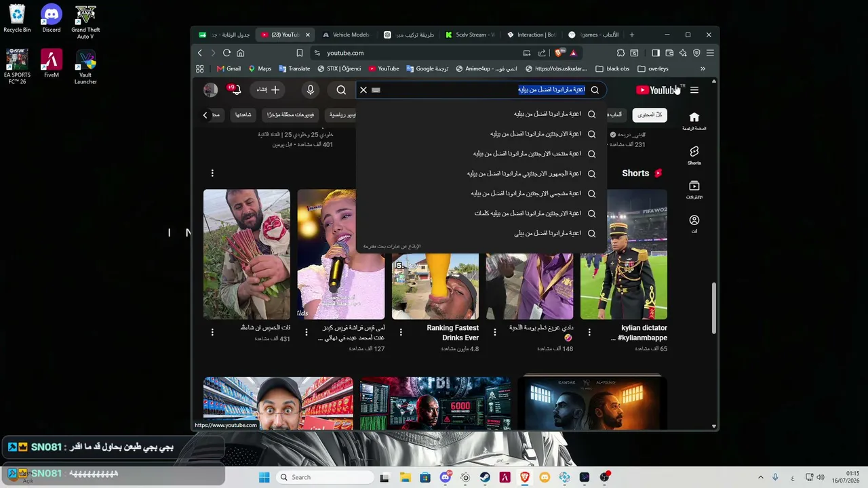The image size is (868, 488).
Task: Select suggestion mentioning الجمهور الارجنتيني
Action: (481, 174)
